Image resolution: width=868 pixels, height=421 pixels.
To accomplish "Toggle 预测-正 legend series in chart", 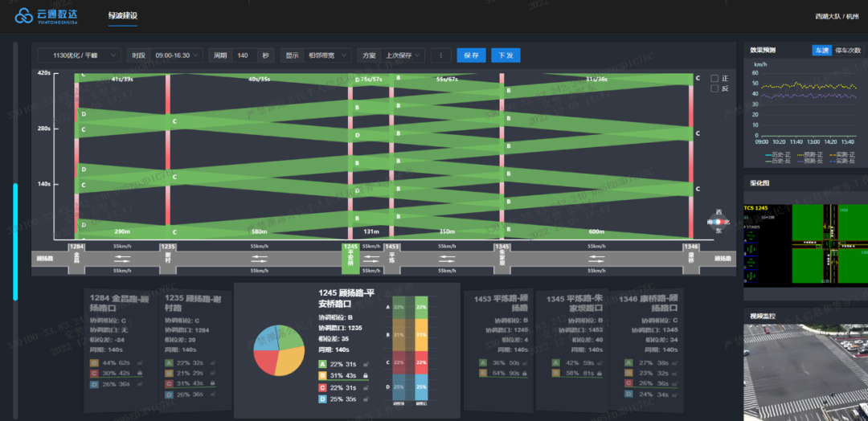I will tap(809, 154).
